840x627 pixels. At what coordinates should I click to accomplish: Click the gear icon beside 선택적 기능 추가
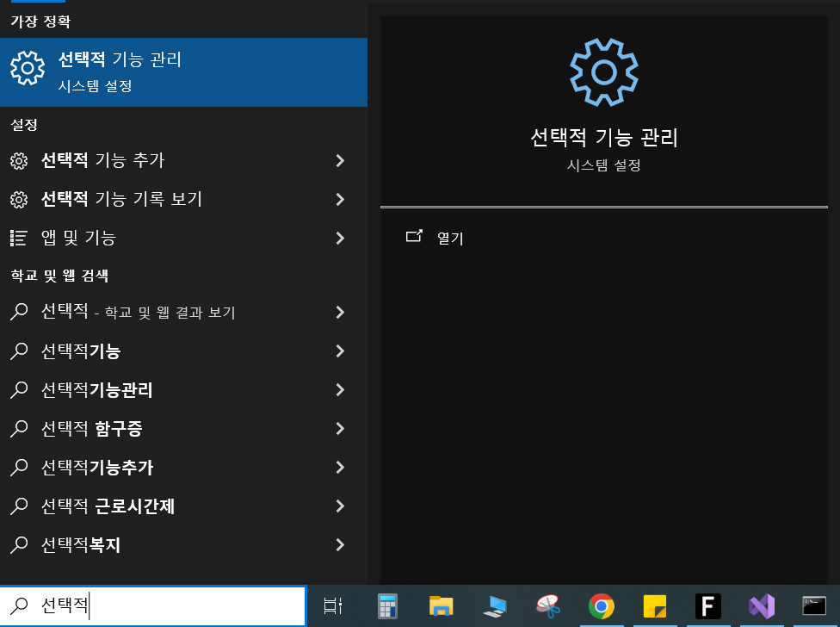point(19,160)
